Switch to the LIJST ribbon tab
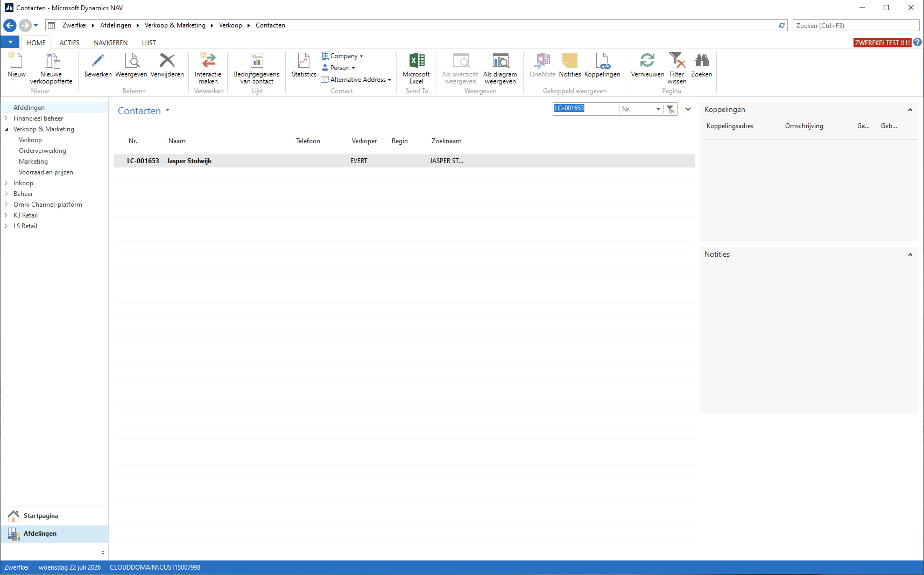Image resolution: width=924 pixels, height=575 pixels. [x=149, y=43]
